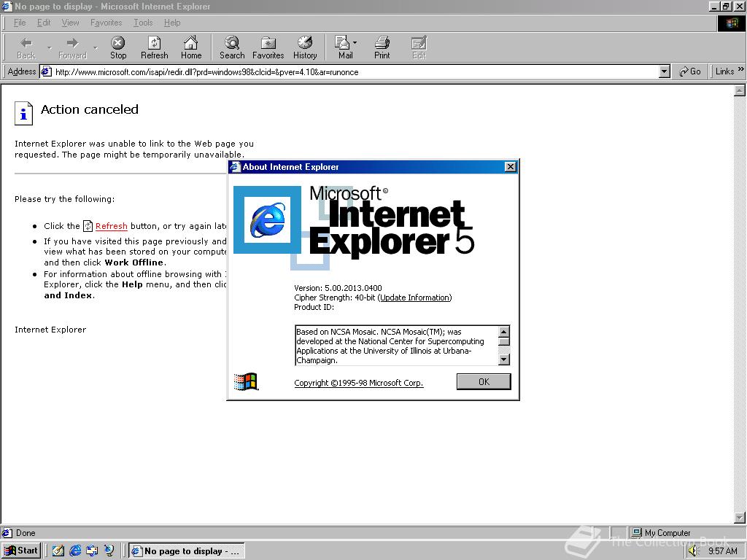Open the Address bar dropdown list
This screenshot has height=560, width=747.
tap(665, 72)
